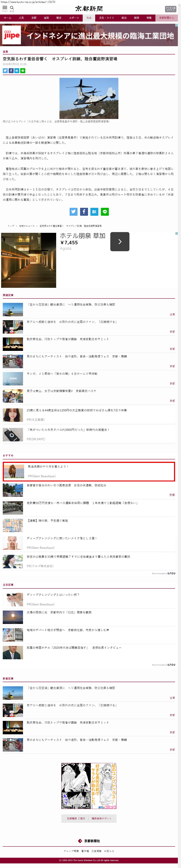181x868 pixels.
Task: Share via top LINE icon
Action: click(x=23, y=71)
